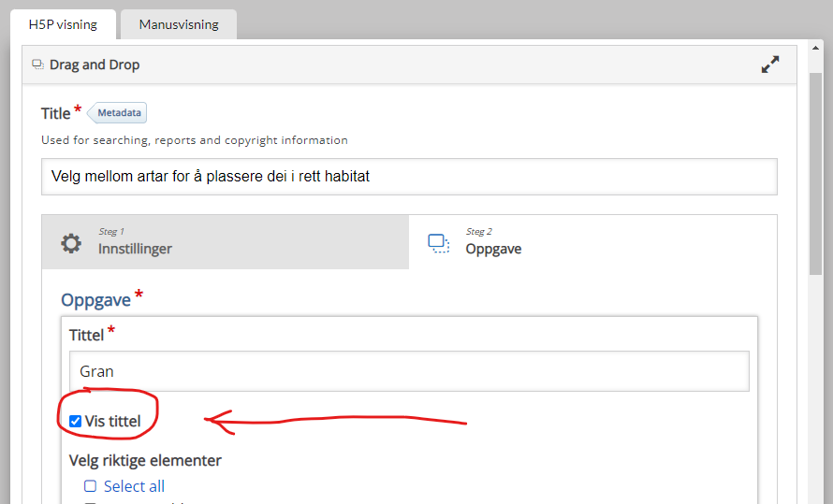Click the Velg riktige elementer label

click(x=145, y=460)
